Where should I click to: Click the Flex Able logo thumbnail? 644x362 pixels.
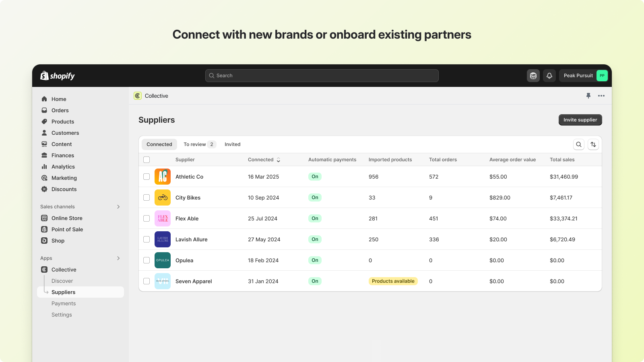pos(163,218)
